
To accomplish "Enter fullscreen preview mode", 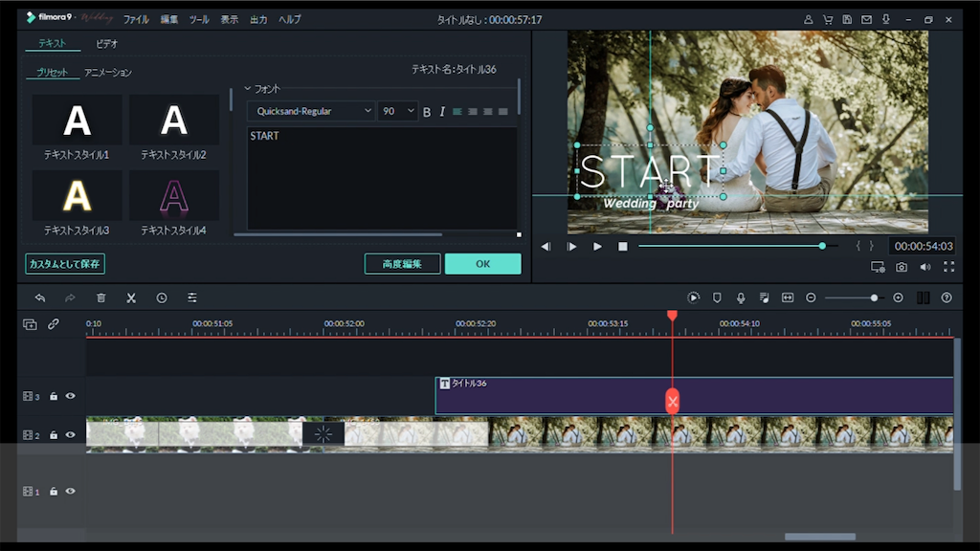I will [x=948, y=268].
